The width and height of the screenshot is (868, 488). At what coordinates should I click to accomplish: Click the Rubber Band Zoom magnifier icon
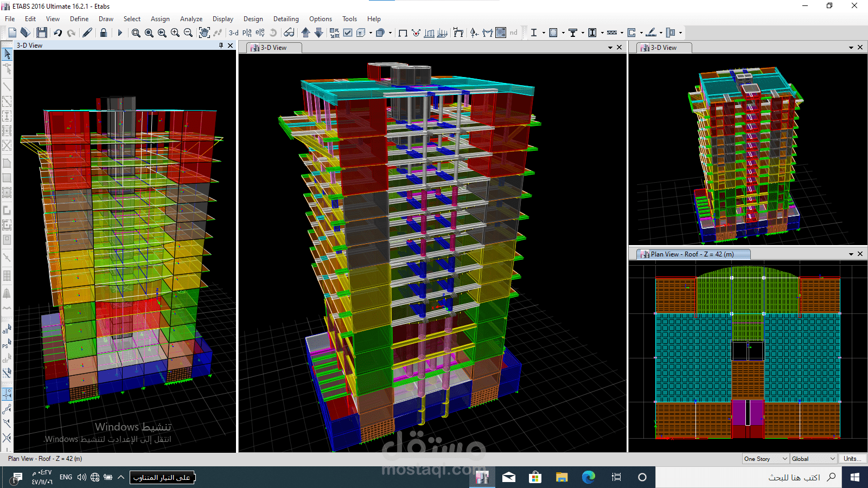click(136, 33)
